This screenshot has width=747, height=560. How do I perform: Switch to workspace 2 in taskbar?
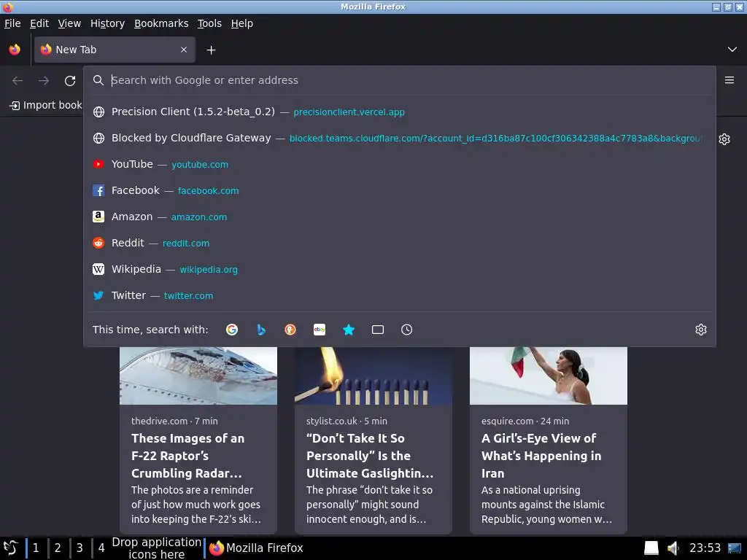[58, 548]
